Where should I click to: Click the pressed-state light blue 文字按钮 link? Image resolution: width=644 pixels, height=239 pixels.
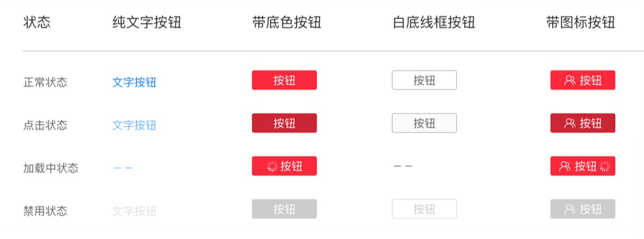coord(135,125)
